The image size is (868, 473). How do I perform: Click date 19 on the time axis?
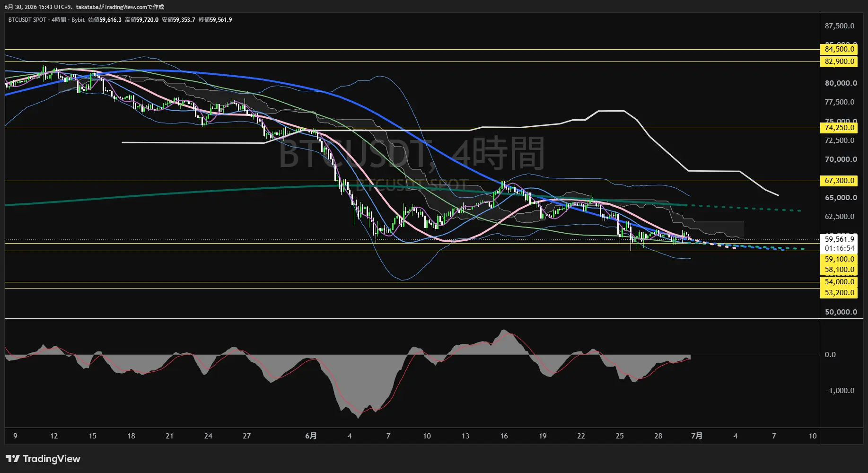(x=543, y=436)
